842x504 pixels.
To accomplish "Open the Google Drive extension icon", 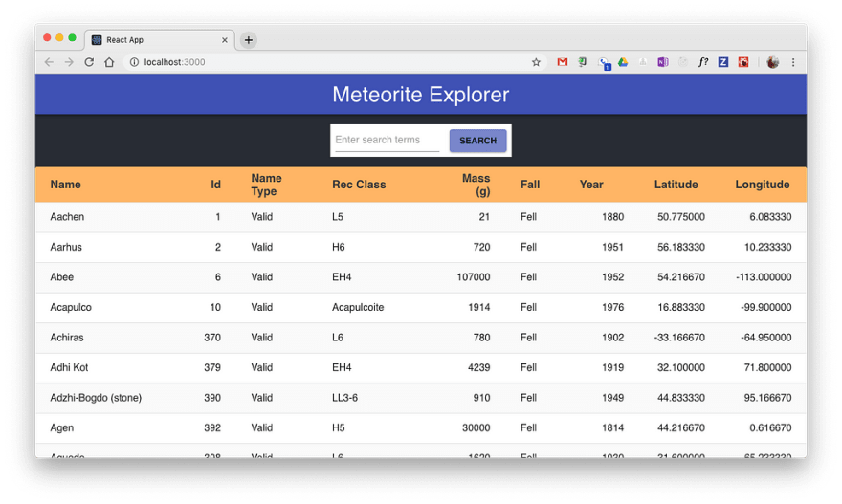I will (x=623, y=62).
